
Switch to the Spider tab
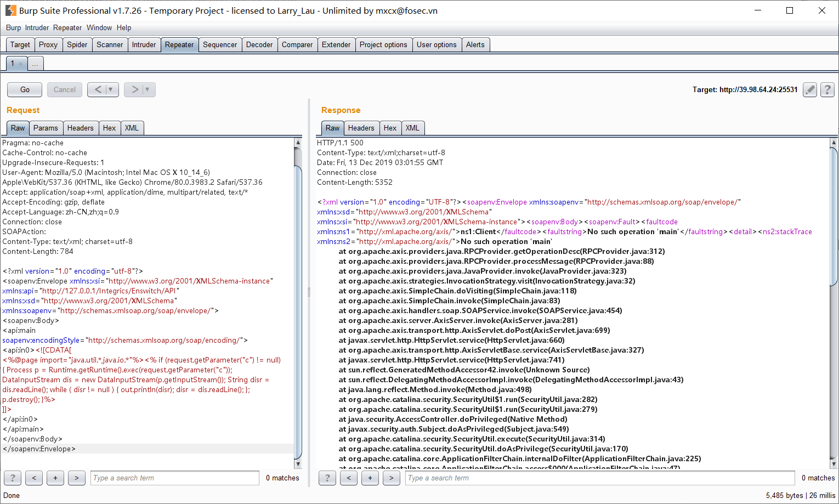pos(77,45)
